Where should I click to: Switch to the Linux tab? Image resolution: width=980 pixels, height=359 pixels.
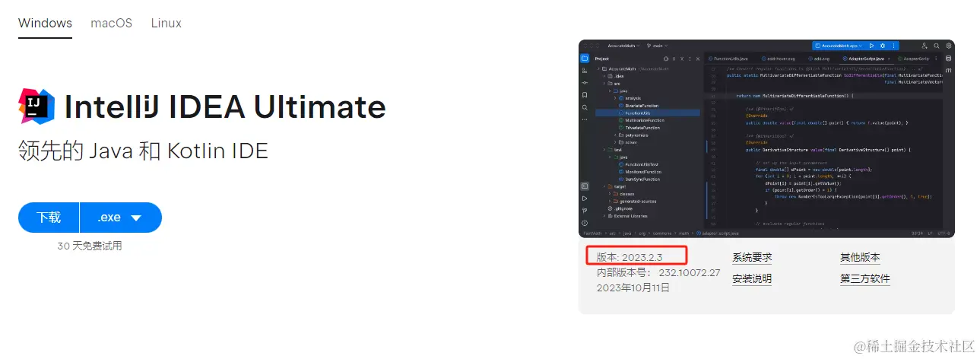tap(166, 23)
